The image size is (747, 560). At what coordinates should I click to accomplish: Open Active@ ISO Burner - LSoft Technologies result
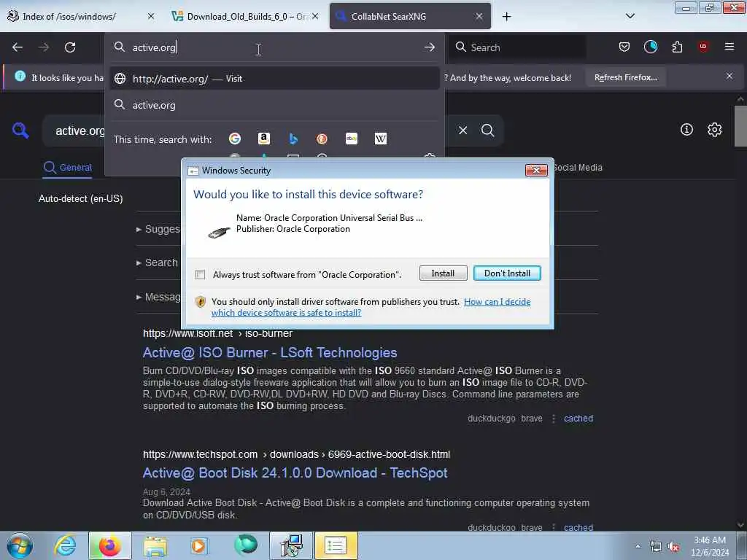point(270,352)
